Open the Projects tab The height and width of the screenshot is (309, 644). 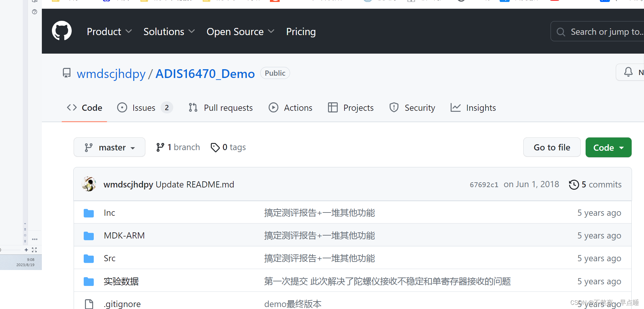coord(350,108)
